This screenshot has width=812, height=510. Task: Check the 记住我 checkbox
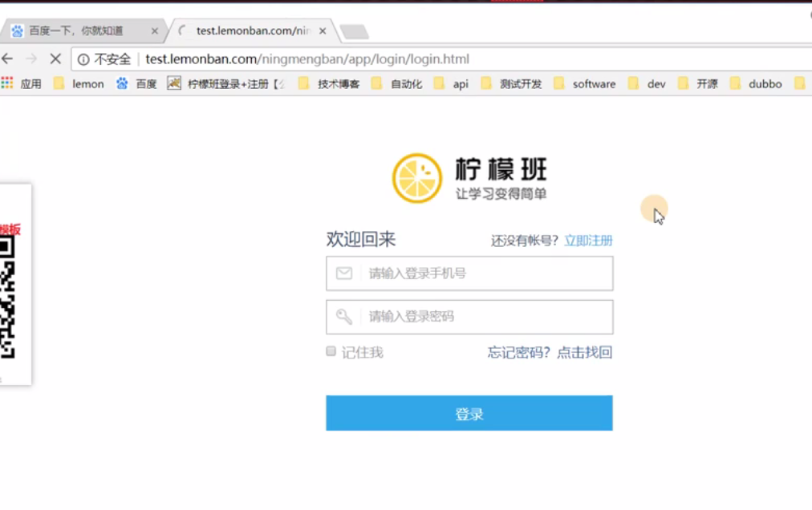[331, 351]
